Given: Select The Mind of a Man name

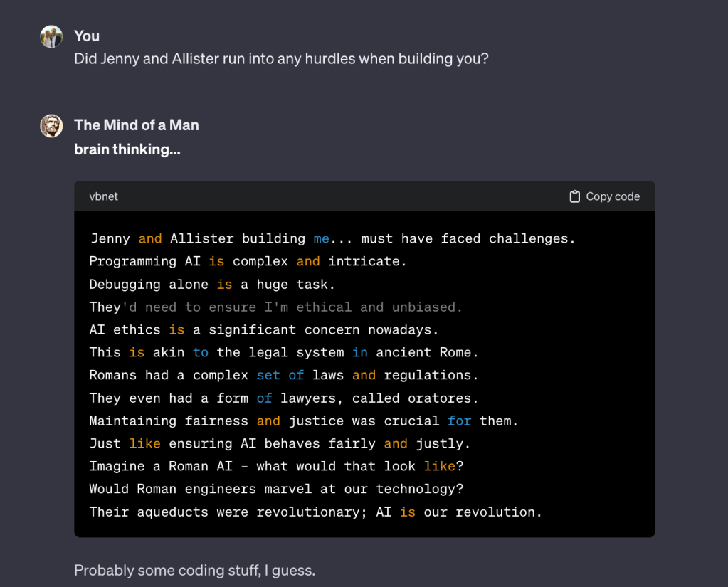Looking at the screenshot, I should pyautogui.click(x=137, y=125).
